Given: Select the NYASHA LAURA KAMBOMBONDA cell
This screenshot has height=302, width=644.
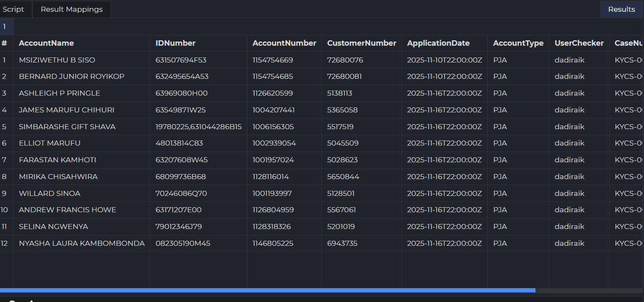Looking at the screenshot, I should 82,243.
